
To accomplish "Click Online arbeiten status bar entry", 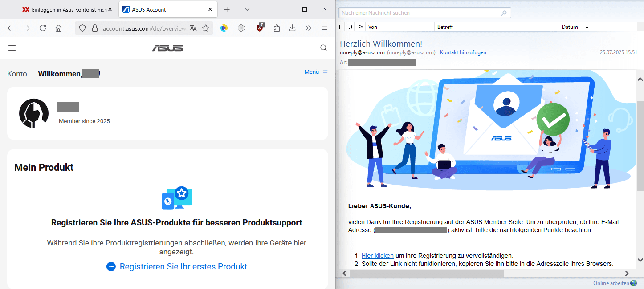I will tap(615, 283).
